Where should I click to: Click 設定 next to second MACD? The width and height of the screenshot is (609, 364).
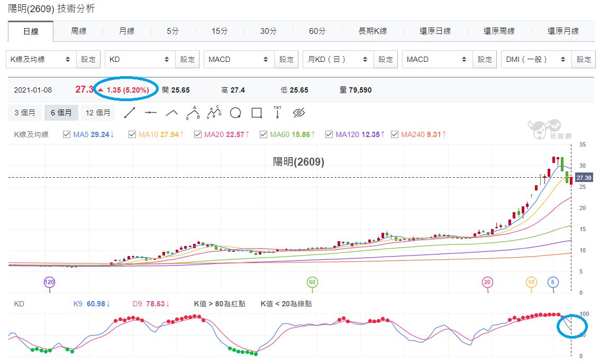click(x=484, y=59)
